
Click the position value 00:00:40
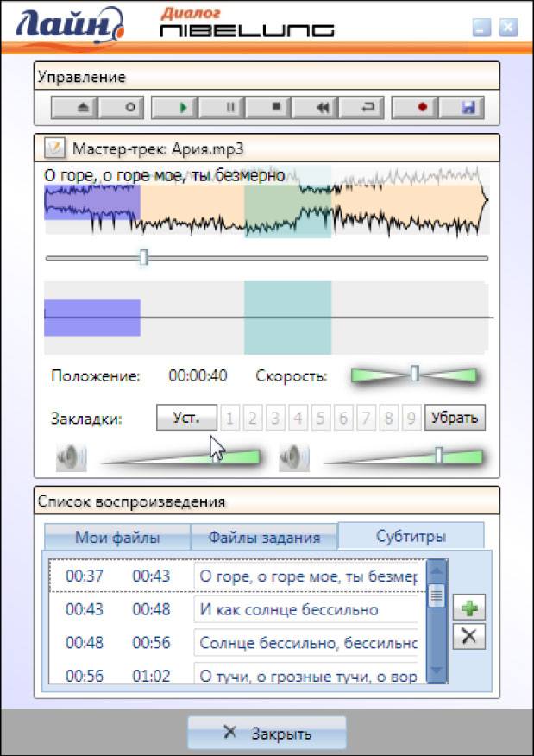198,375
